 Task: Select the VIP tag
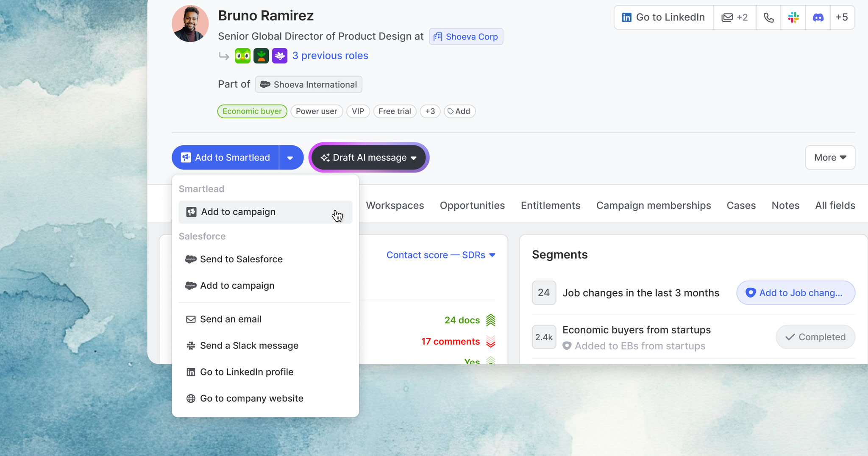coord(358,111)
